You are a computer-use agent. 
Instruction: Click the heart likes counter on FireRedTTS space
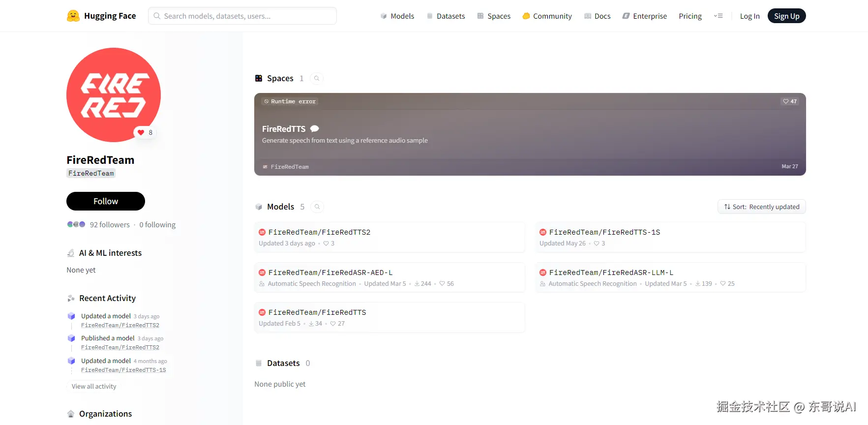pyautogui.click(x=790, y=101)
